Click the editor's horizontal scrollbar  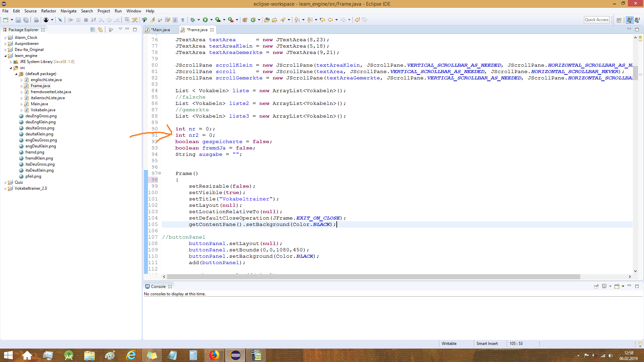369,277
